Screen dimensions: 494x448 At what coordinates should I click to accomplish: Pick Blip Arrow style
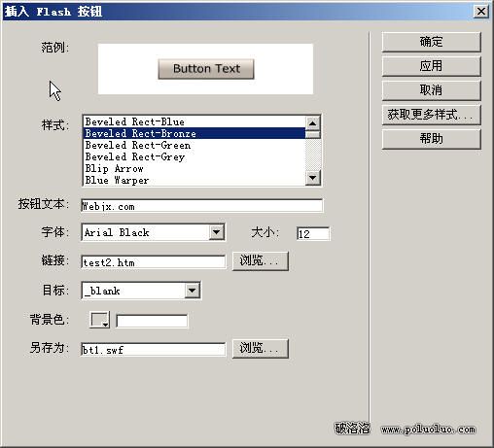[x=194, y=168]
